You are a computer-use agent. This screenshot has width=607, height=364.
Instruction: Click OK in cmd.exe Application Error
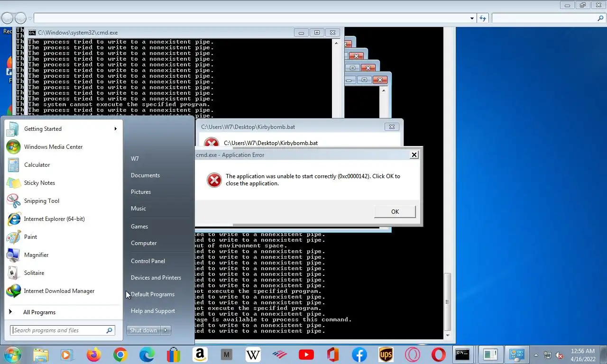click(x=395, y=211)
